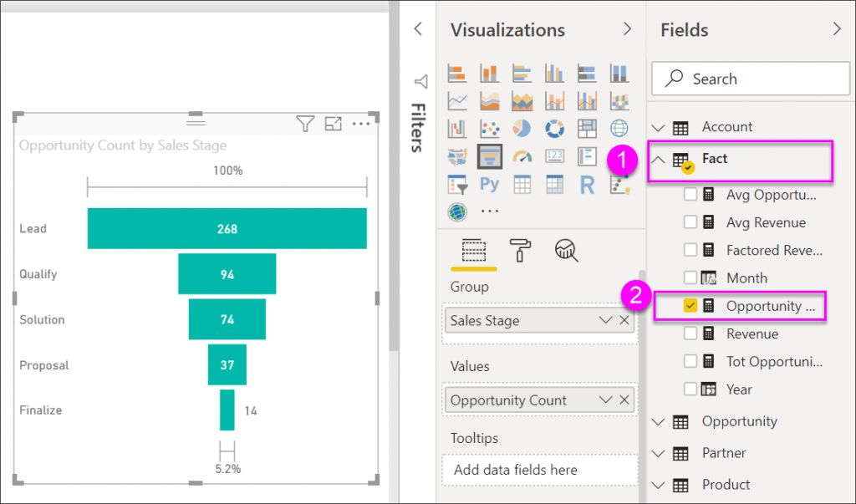This screenshot has width=856, height=504.
Task: Open filter icon on funnel visual header
Action: tap(305, 124)
